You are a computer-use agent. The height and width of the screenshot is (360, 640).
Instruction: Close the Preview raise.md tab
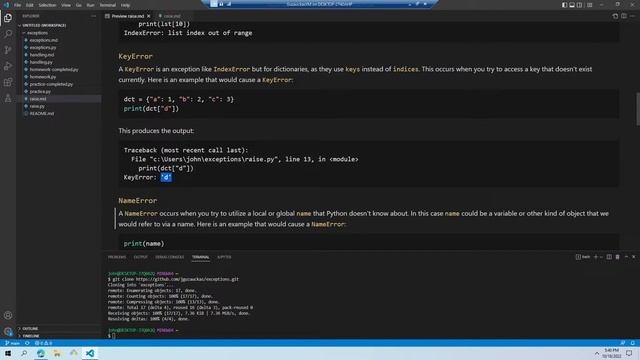pos(149,16)
